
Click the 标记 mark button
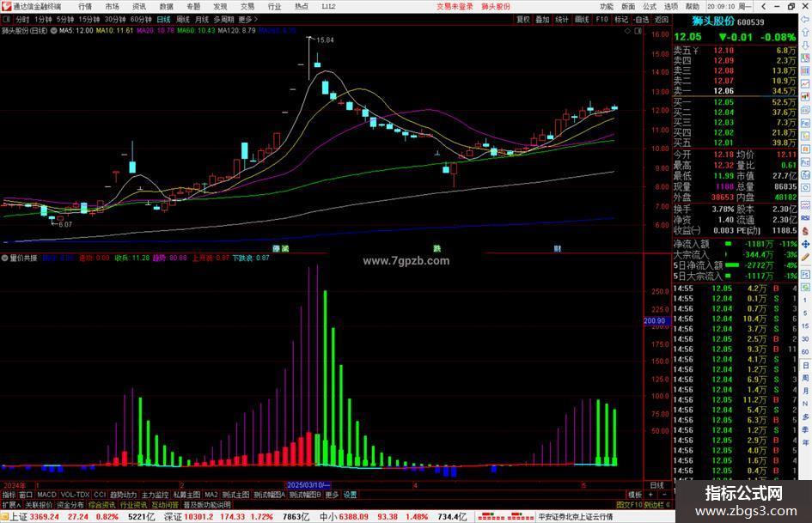[x=621, y=19]
